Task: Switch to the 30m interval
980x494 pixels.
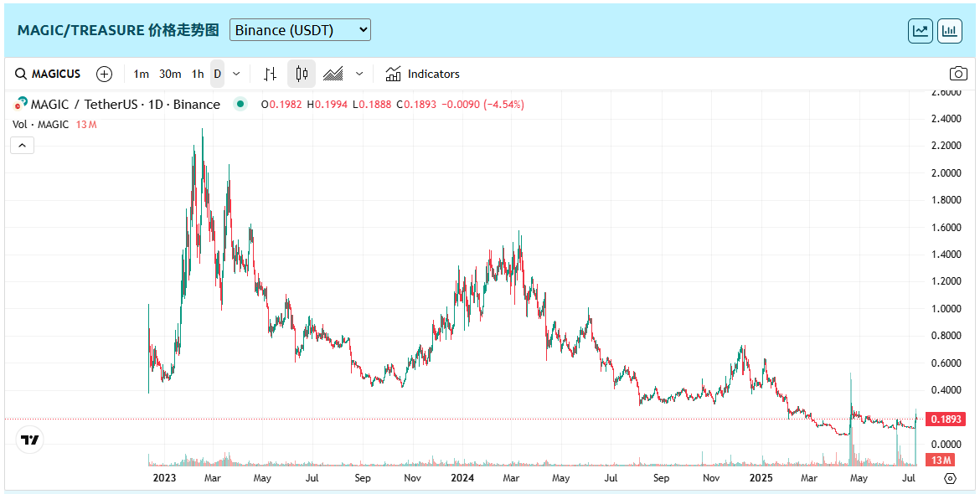Action: (170, 75)
